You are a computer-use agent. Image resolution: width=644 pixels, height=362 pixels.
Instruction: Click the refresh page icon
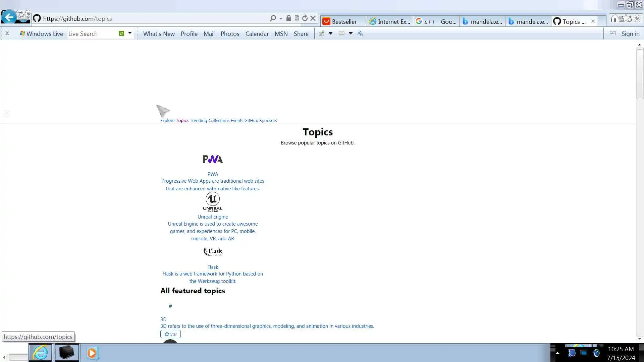305,18
